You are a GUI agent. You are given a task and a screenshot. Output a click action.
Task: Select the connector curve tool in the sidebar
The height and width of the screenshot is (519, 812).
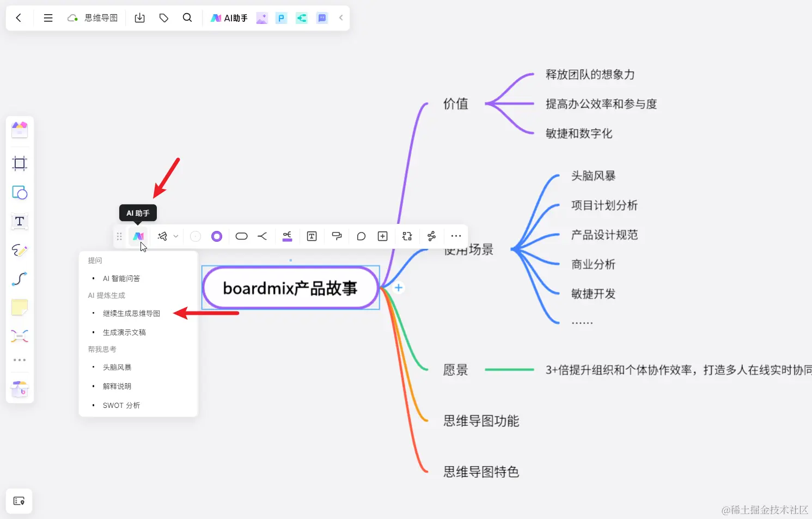(x=20, y=279)
